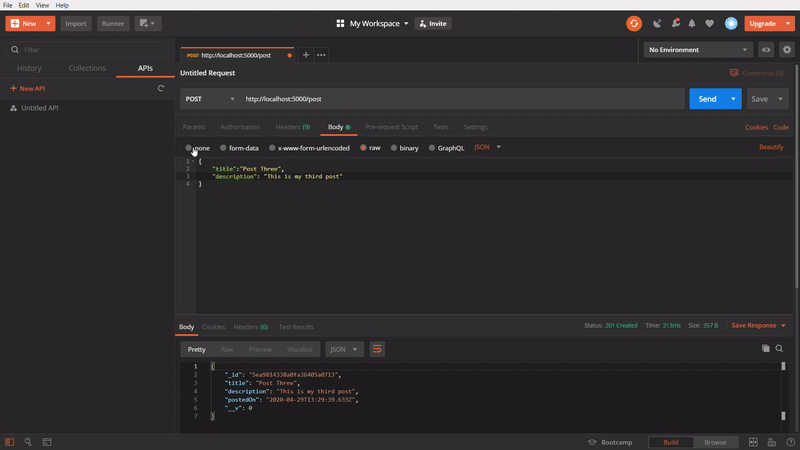Select the form-data radio button
This screenshot has width=800, height=450.
click(223, 148)
